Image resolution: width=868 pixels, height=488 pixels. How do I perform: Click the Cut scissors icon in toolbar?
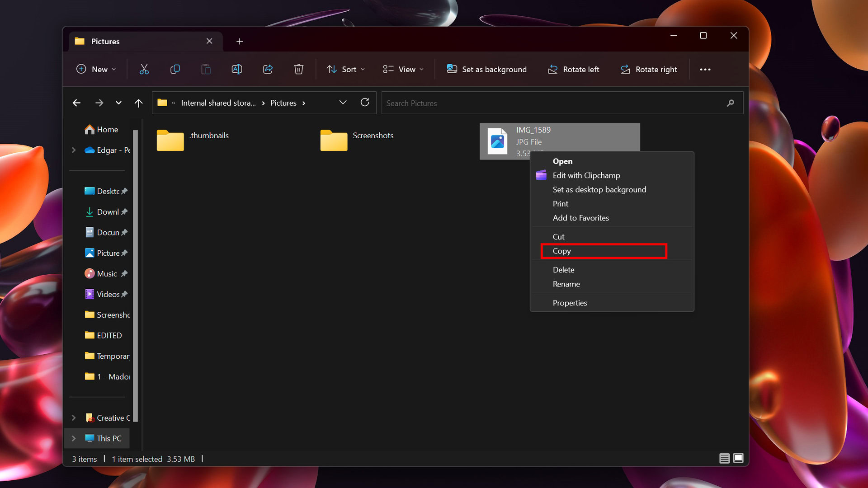(x=144, y=69)
